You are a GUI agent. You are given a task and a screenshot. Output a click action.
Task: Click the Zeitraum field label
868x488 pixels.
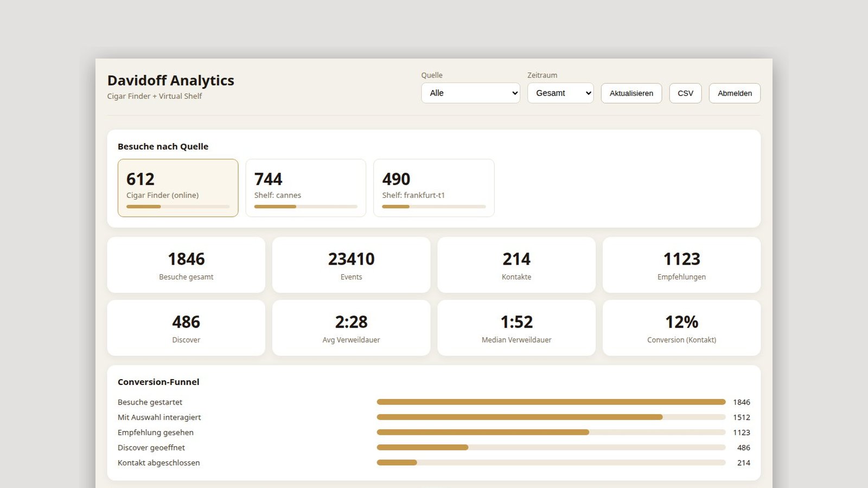click(x=542, y=75)
